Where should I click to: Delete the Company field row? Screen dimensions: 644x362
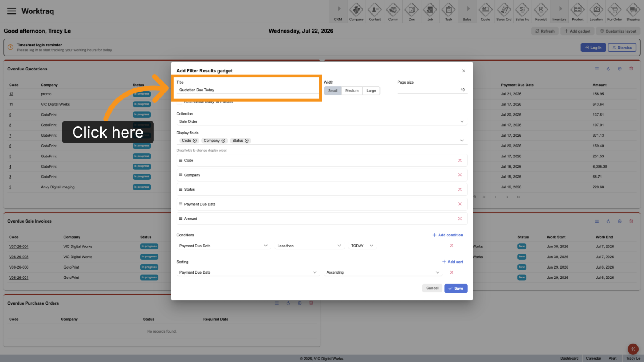460,175
